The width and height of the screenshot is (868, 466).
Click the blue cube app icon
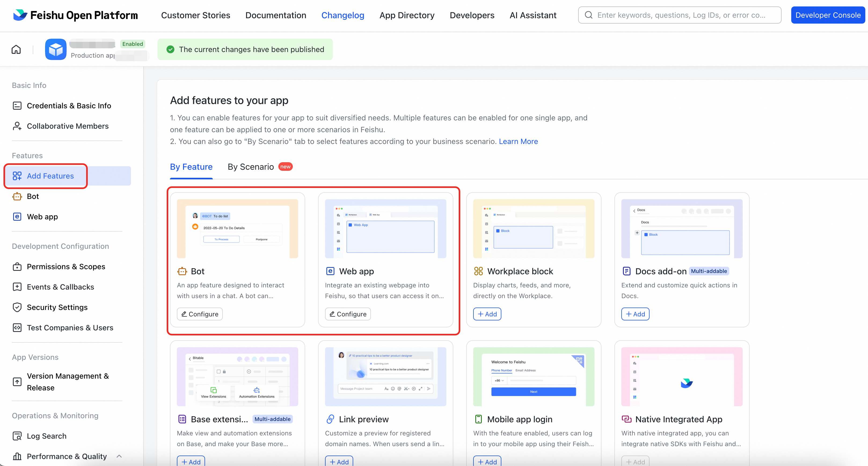(56, 50)
